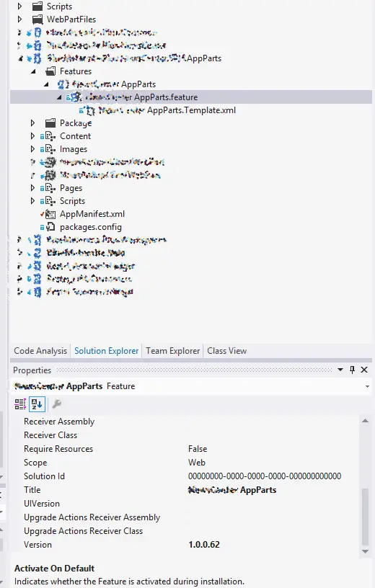Select the Receiver Class property
This screenshot has width=375, height=588.
(x=50, y=435)
